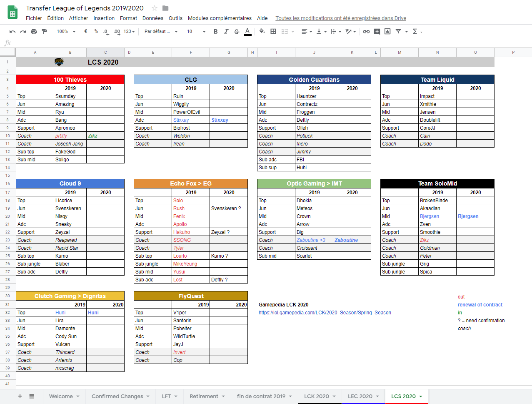Toggle italic formatting
The height and width of the screenshot is (404, 532).
[226, 32]
